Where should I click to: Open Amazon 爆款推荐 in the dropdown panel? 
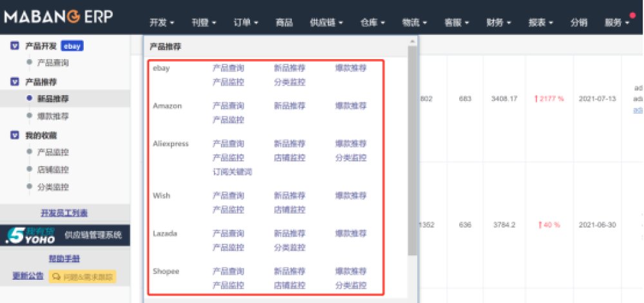point(351,106)
